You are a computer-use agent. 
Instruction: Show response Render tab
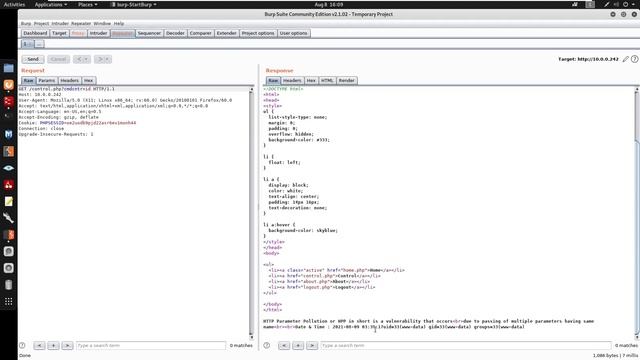coord(347,80)
